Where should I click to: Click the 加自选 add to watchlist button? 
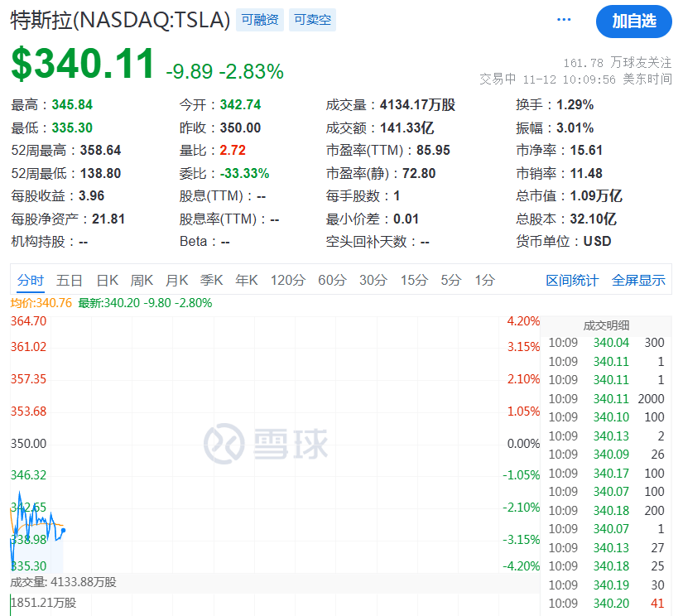pos(634,21)
